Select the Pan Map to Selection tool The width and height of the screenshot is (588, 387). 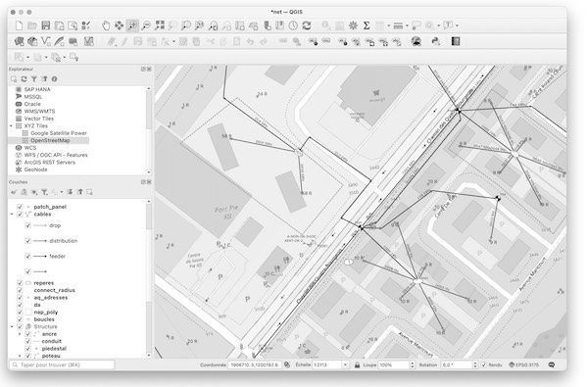[x=120, y=25]
